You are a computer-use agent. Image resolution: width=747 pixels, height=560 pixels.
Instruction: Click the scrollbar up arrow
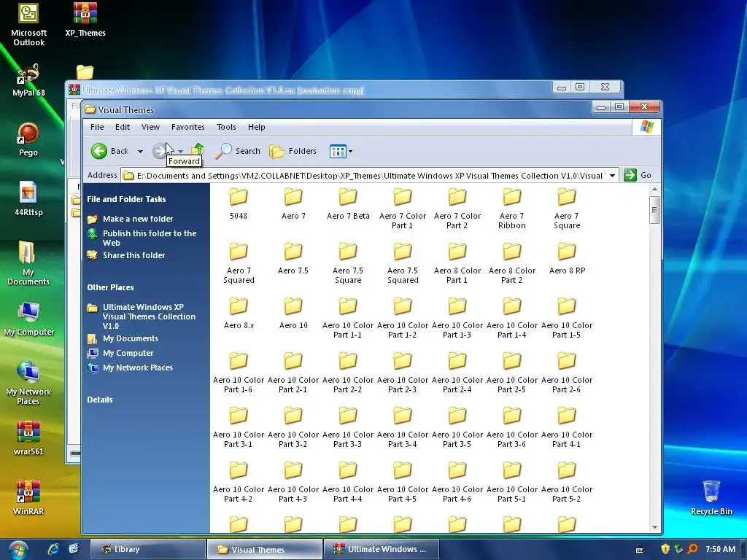coord(654,190)
